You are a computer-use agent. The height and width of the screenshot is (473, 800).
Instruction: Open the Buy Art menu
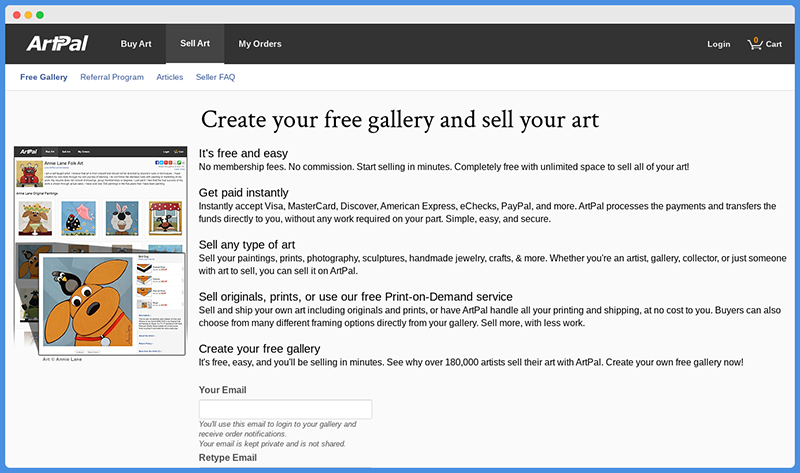point(136,44)
